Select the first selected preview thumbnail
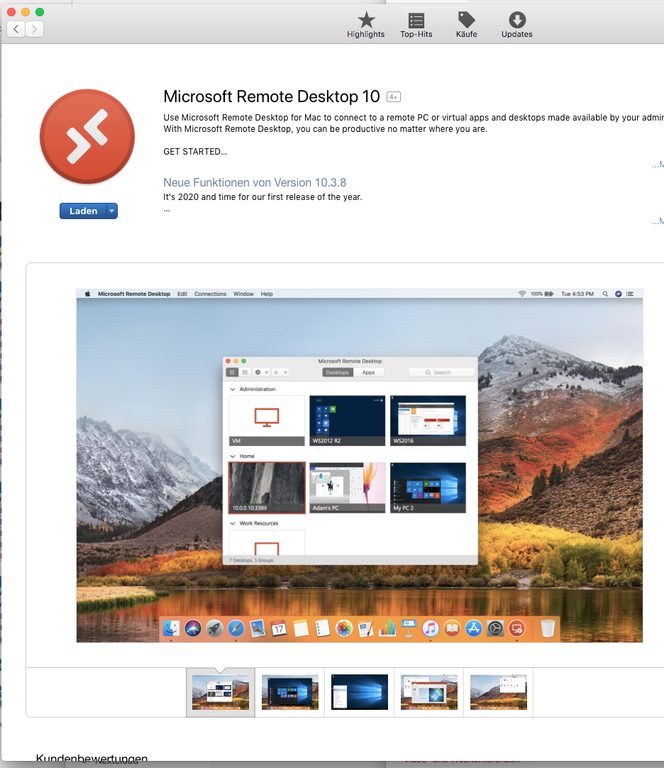This screenshot has width=664, height=768. pyautogui.click(x=220, y=692)
